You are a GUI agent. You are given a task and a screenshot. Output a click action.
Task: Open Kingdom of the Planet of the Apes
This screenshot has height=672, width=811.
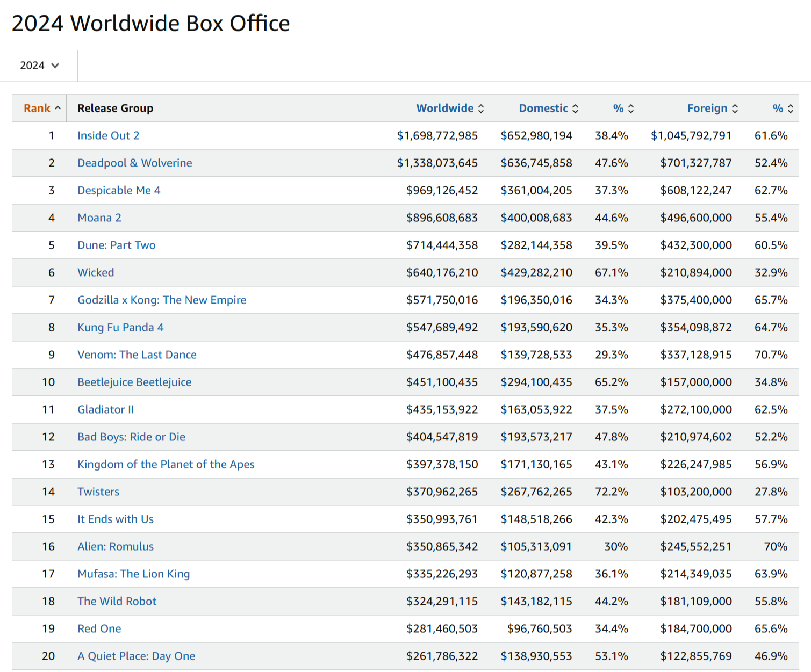pyautogui.click(x=166, y=464)
